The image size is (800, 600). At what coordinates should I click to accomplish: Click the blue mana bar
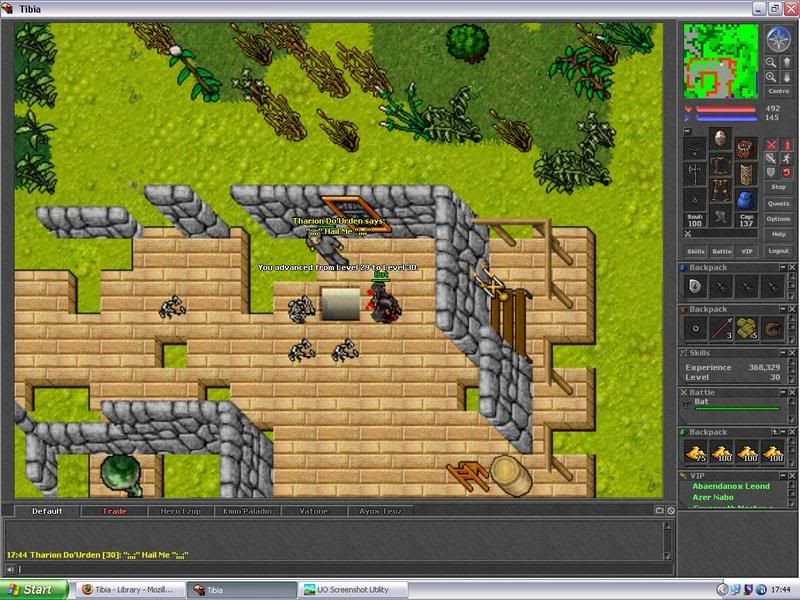coord(726,118)
